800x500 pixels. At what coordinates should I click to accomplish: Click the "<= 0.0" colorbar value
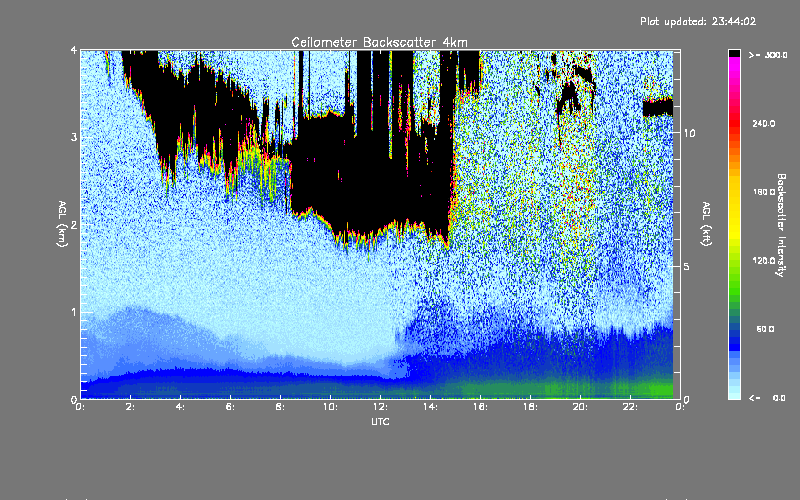pyautogui.click(x=768, y=397)
